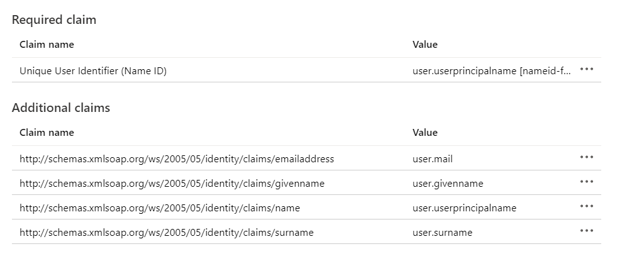Select the identity/claims/name claim row

click(160, 208)
